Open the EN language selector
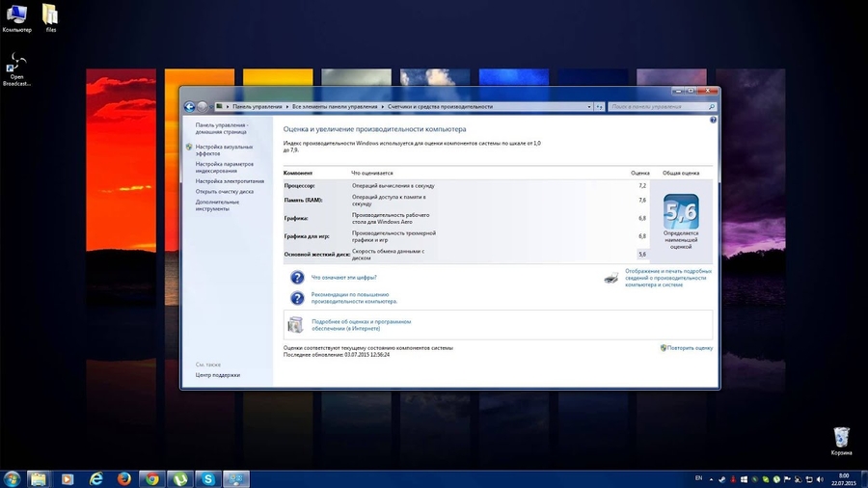 (x=698, y=478)
